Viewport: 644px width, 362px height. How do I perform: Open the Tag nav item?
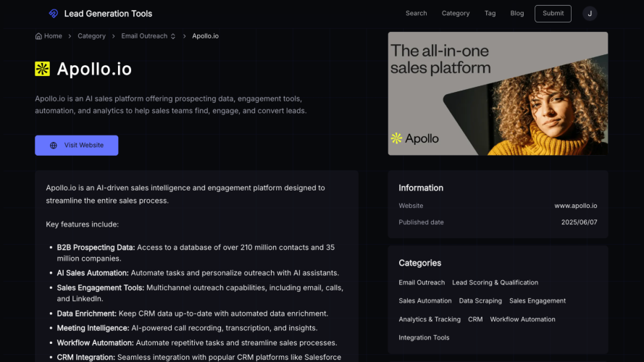point(490,13)
